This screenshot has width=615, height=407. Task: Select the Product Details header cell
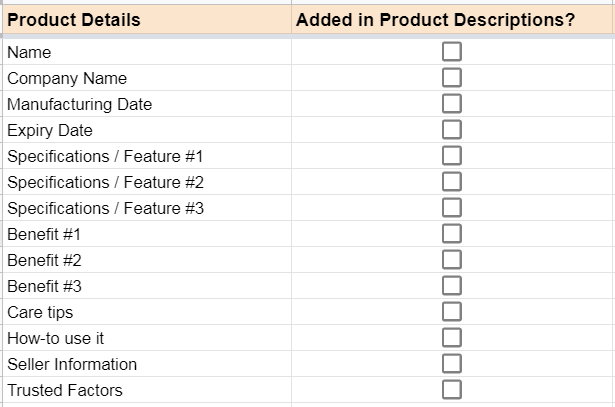click(x=145, y=20)
